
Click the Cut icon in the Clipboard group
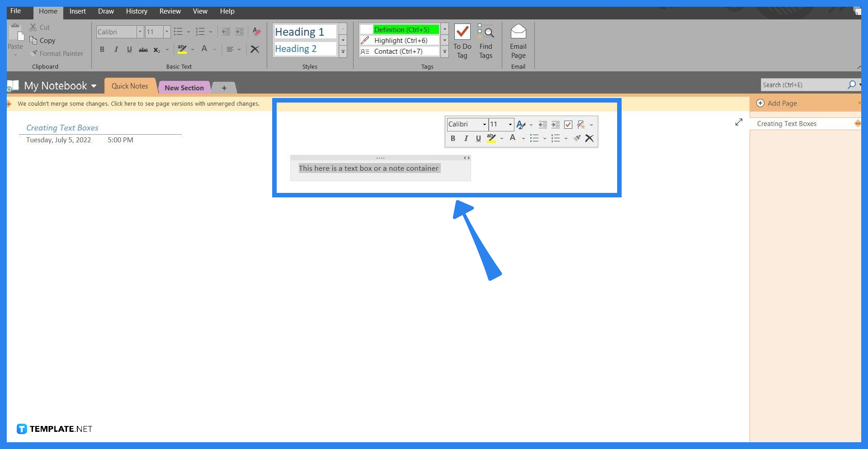(33, 27)
